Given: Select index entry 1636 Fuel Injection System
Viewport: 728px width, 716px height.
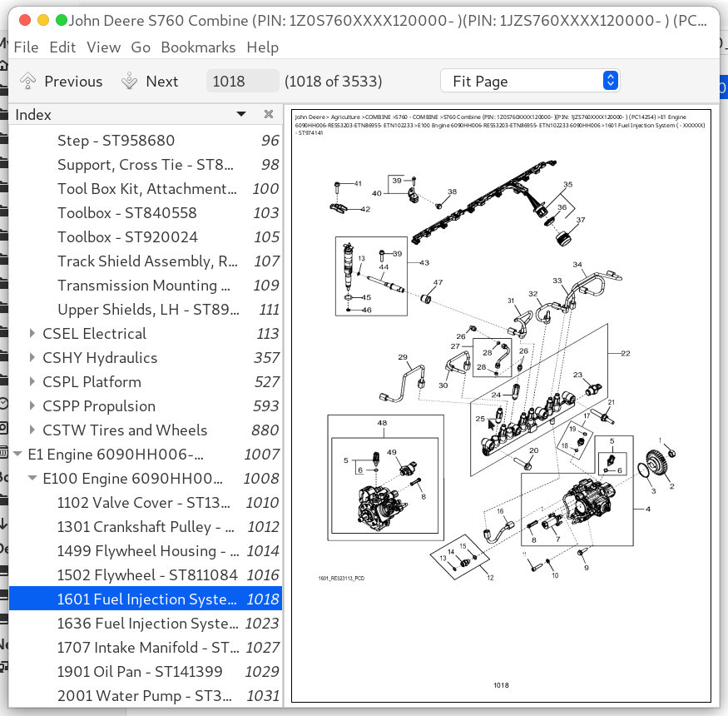Looking at the screenshot, I should (146, 624).
